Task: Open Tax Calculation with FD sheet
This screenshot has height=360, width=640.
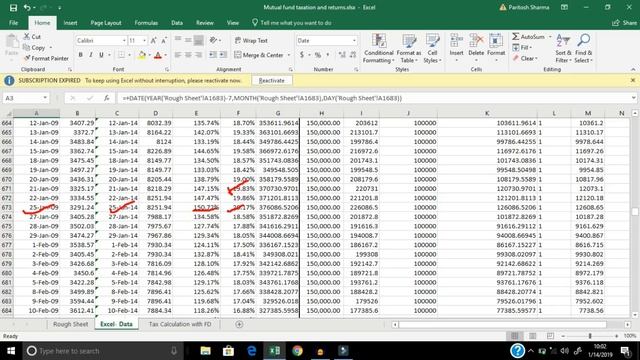Action: click(x=180, y=324)
